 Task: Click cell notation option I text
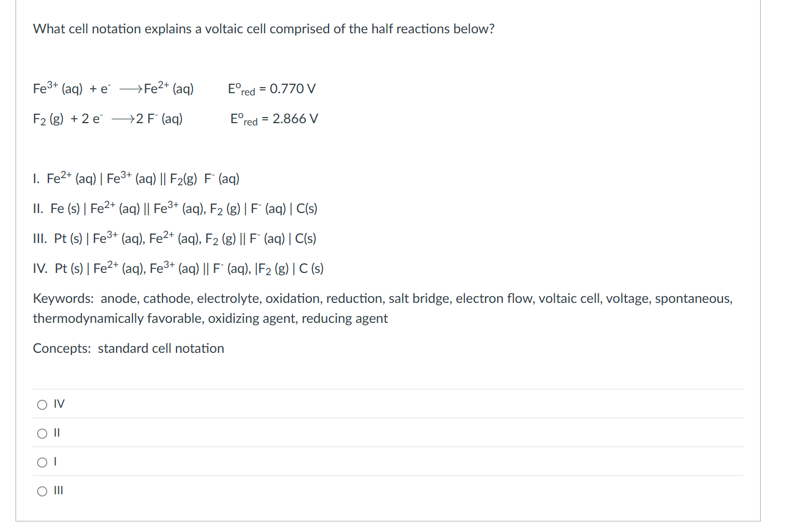tap(136, 178)
